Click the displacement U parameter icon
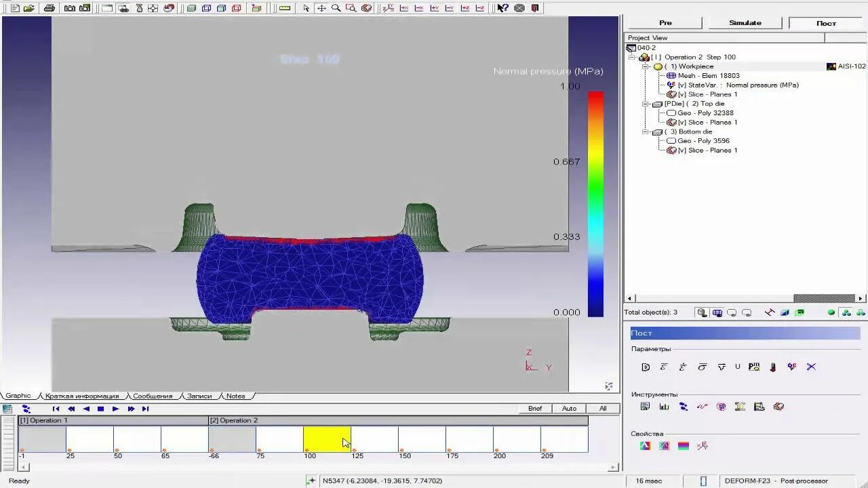This screenshot has height=488, width=868. [738, 367]
